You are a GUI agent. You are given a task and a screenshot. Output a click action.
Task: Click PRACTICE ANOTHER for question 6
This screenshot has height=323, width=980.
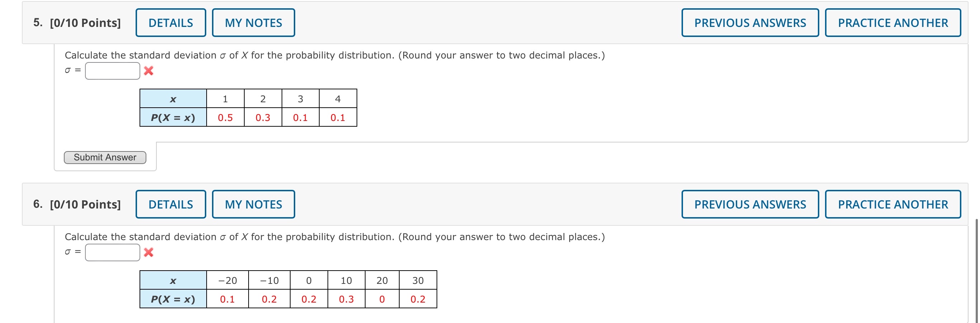[892, 204]
